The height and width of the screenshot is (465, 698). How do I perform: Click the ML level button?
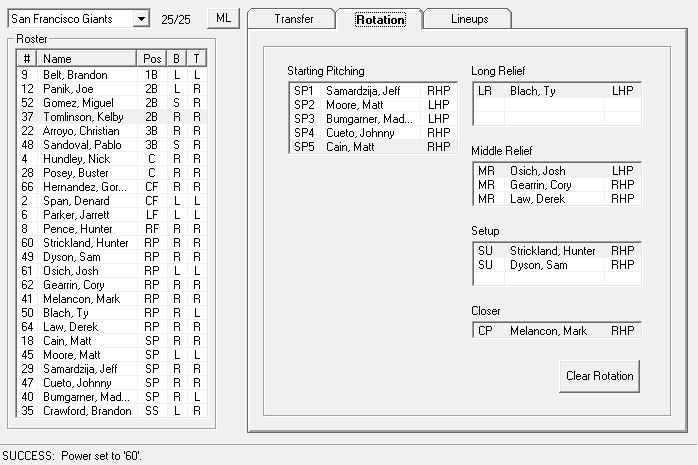click(222, 19)
